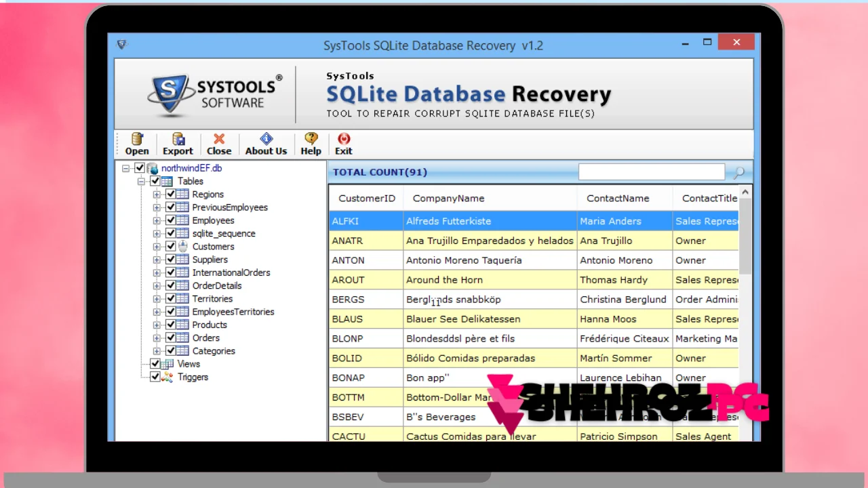The height and width of the screenshot is (488, 868).
Task: Click the Categories table icon
Action: (x=182, y=351)
